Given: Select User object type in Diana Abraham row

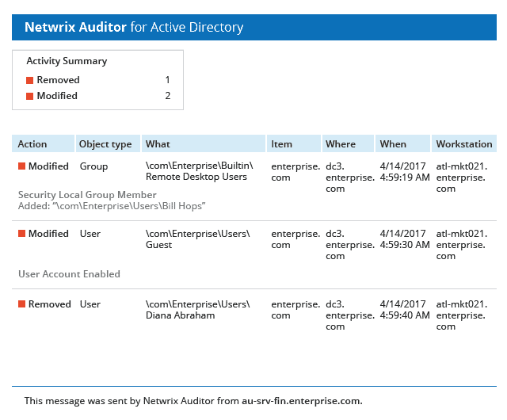Looking at the screenshot, I should pyautogui.click(x=90, y=304).
